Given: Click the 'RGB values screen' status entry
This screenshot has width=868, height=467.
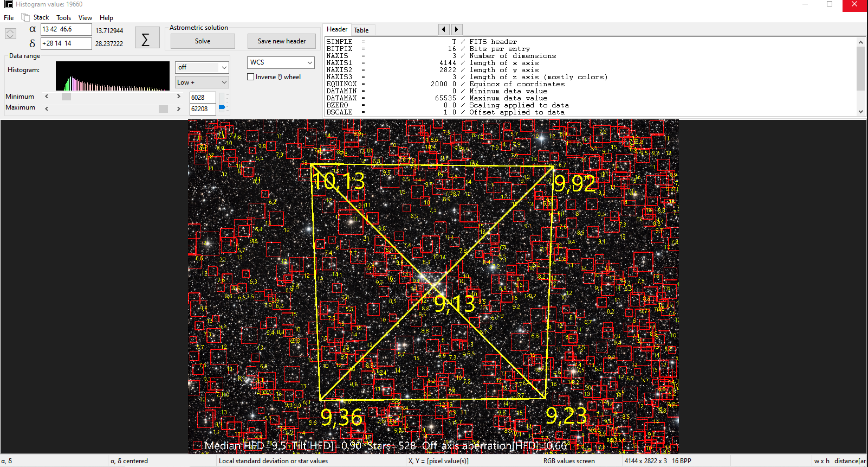Looking at the screenshot, I should [x=569, y=461].
